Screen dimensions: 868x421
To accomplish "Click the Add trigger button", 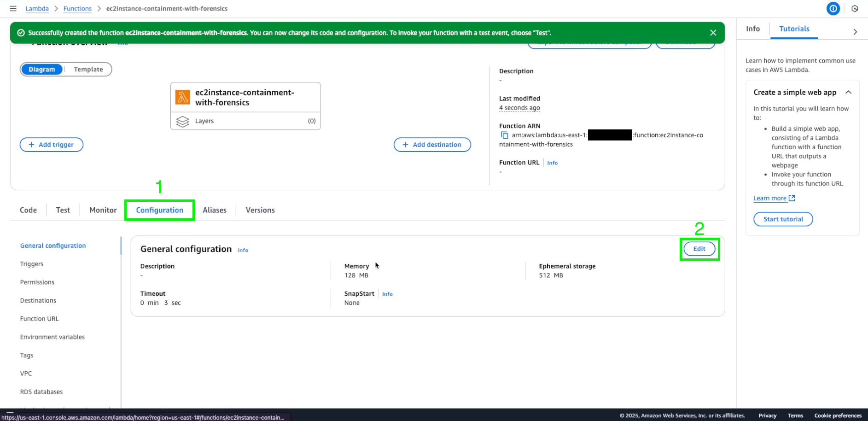I will (52, 145).
